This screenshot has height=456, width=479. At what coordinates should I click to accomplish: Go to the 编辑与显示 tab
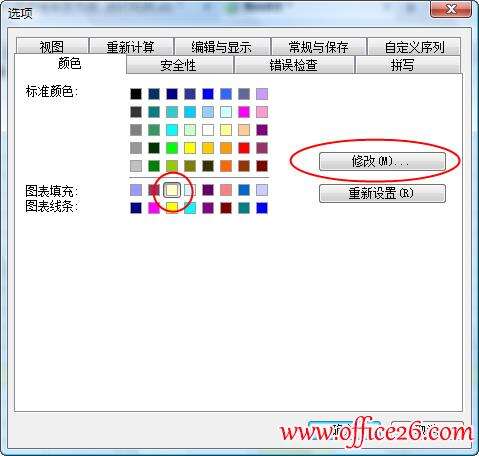tap(222, 46)
